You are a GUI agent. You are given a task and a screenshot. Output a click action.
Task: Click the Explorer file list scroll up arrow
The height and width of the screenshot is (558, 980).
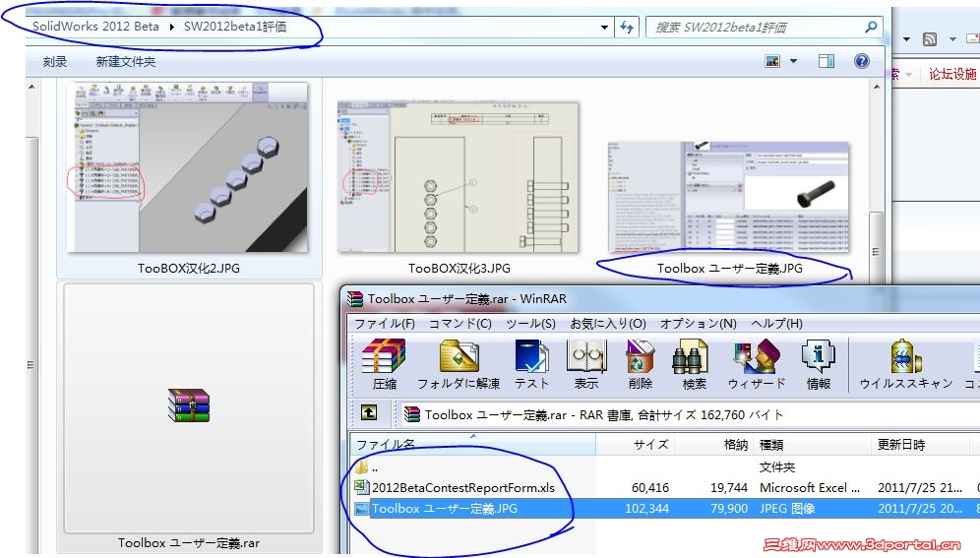click(x=877, y=87)
